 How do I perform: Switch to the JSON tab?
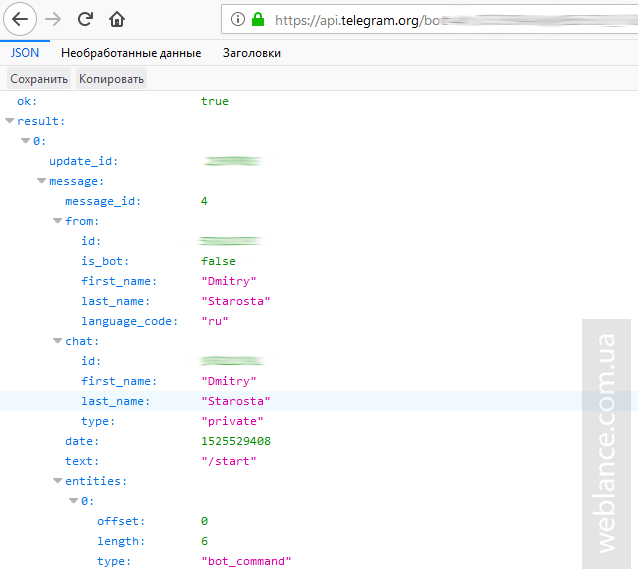tap(25, 53)
